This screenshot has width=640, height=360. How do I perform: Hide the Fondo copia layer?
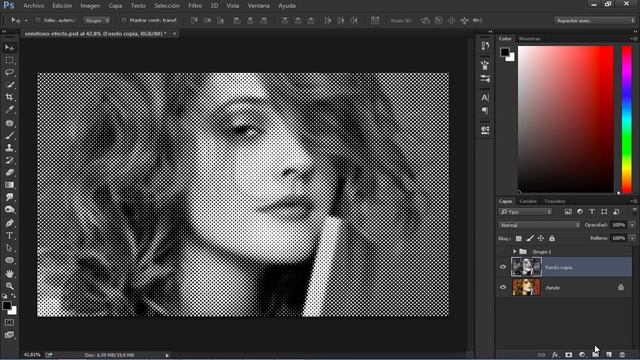pyautogui.click(x=503, y=267)
